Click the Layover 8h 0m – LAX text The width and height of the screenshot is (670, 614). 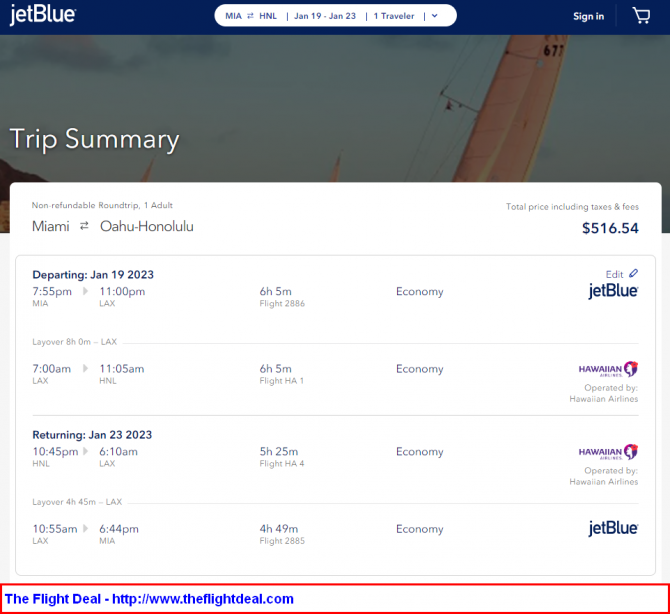[74, 342]
